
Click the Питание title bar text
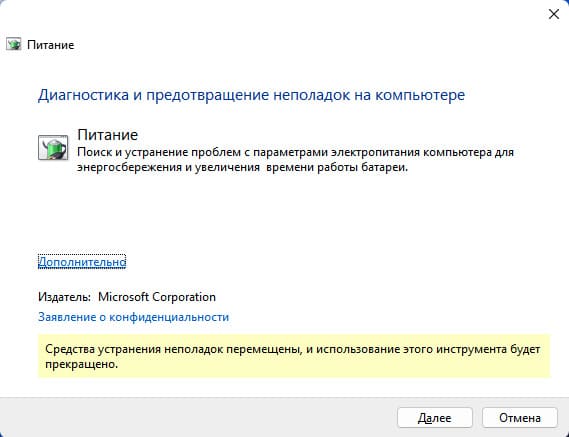click(x=50, y=45)
